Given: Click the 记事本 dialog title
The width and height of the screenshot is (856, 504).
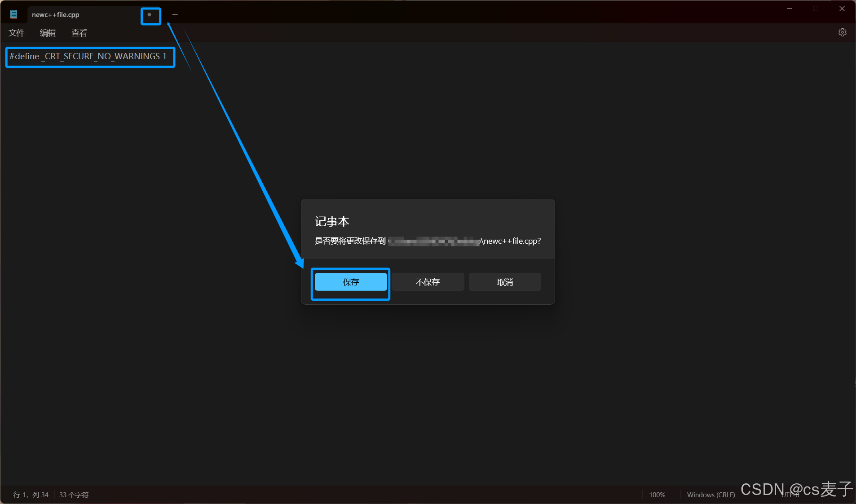Looking at the screenshot, I should coord(332,221).
